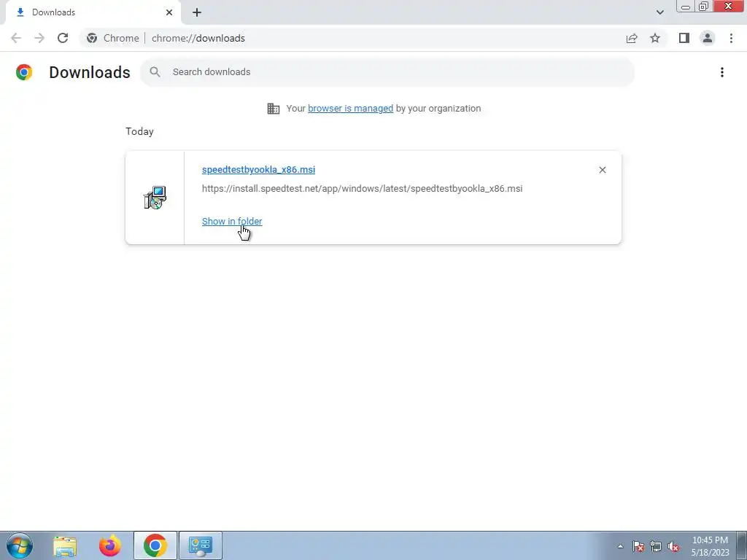Click Show in folder
Viewport: 747px width, 560px height.
232,222
